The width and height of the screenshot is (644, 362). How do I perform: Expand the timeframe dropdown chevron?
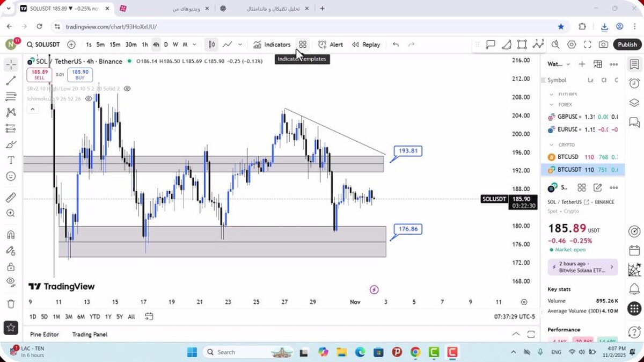click(x=194, y=45)
